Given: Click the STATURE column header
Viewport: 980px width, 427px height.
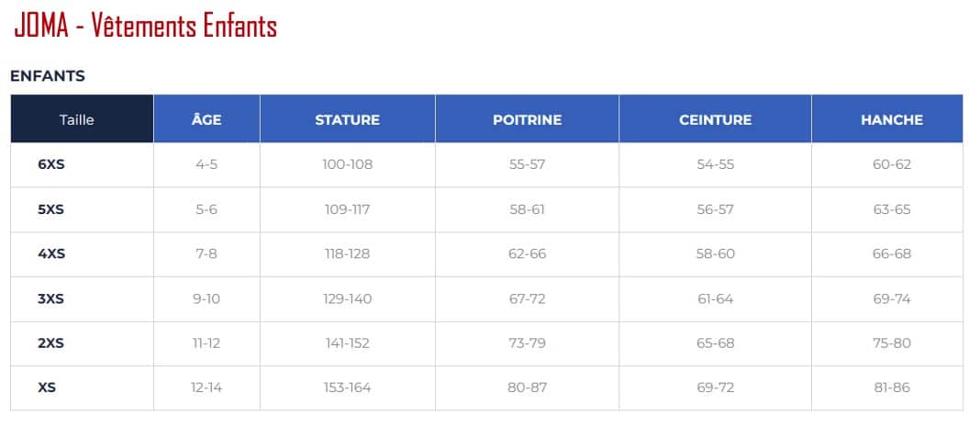Looking at the screenshot, I should (348, 119).
